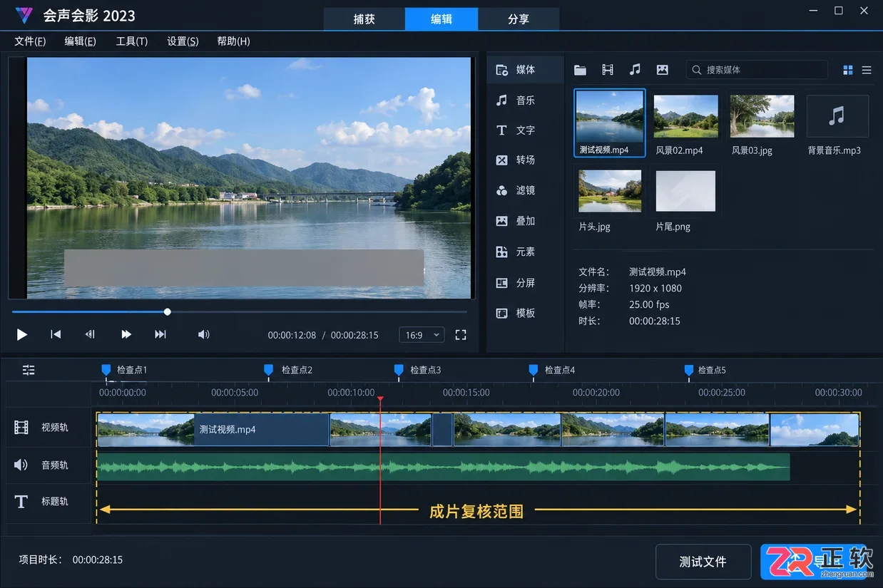Open the 工具(T) menu
This screenshot has width=883, height=588.
132,41
